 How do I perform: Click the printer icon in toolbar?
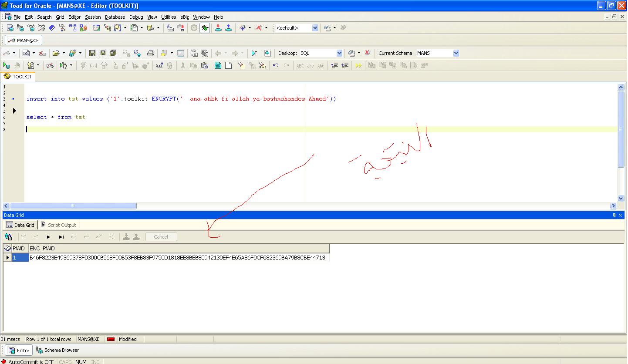coord(151,53)
